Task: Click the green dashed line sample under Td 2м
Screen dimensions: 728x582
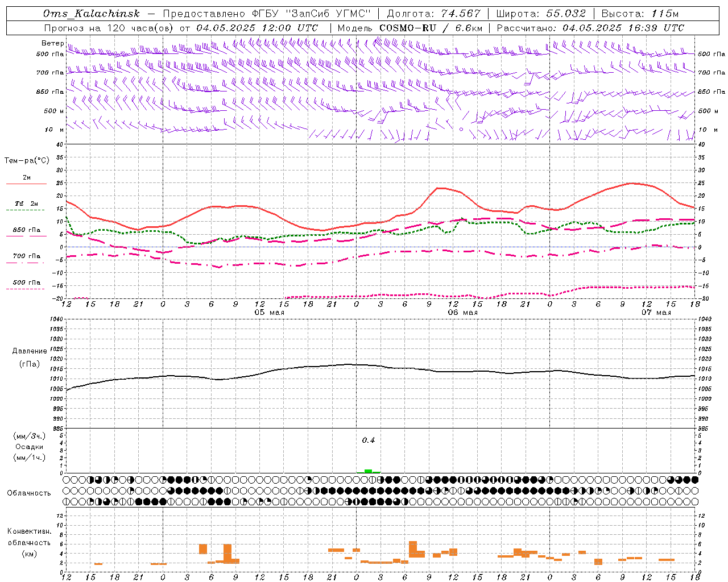Action: click(x=25, y=210)
